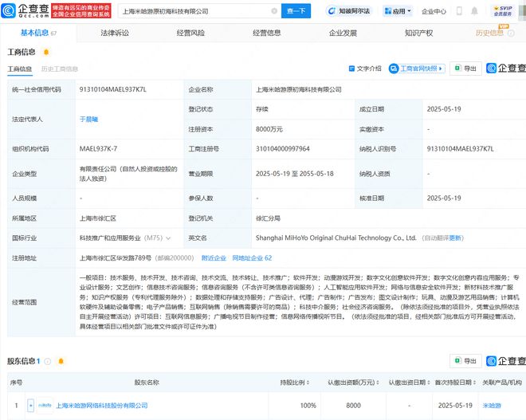Select the 历史工商信息 sub-tab
The image size is (526, 420).
60,69
